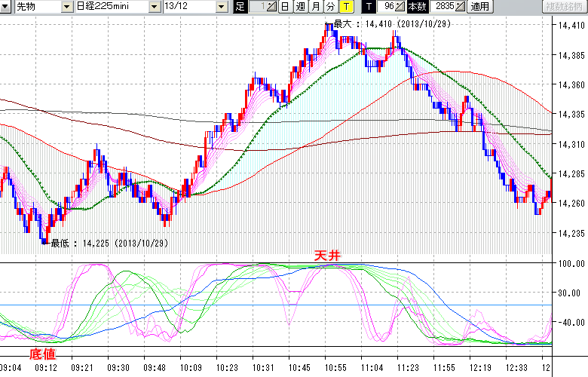Select the 分 minute bar interval
This screenshot has width=588, height=377.
pyautogui.click(x=330, y=7)
